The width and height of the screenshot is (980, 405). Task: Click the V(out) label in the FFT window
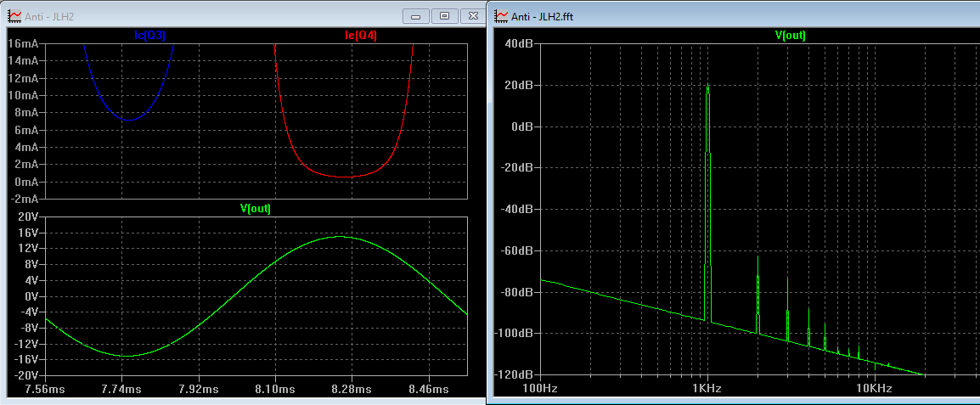point(790,37)
